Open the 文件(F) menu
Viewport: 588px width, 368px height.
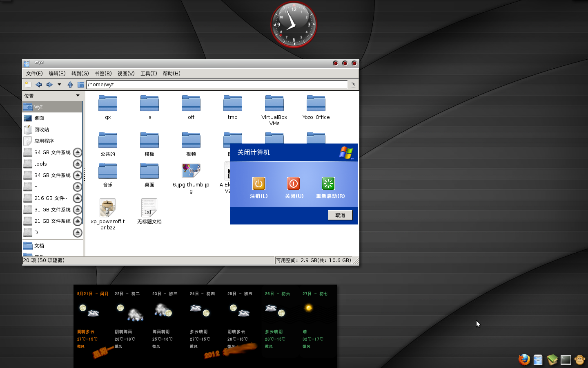pos(34,74)
